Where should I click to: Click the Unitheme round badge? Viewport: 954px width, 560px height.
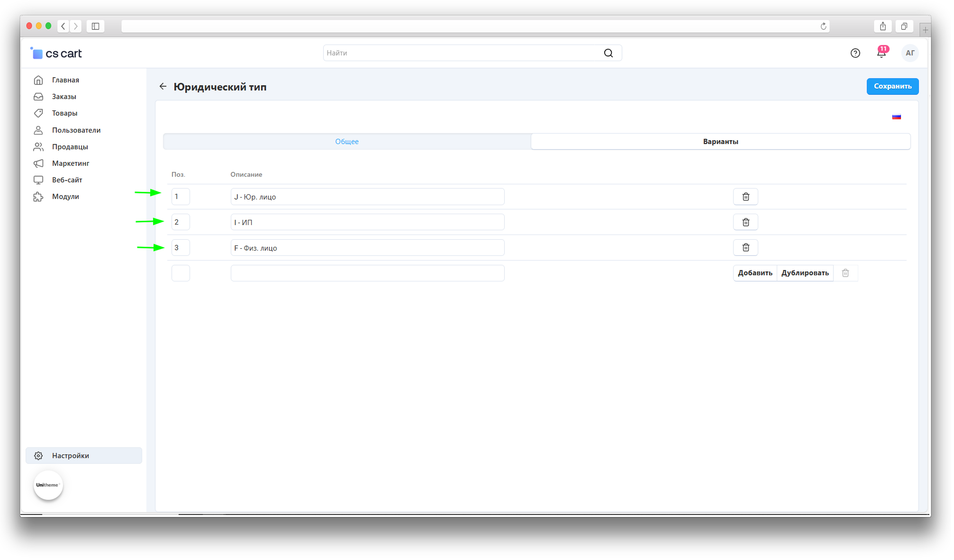[48, 485]
